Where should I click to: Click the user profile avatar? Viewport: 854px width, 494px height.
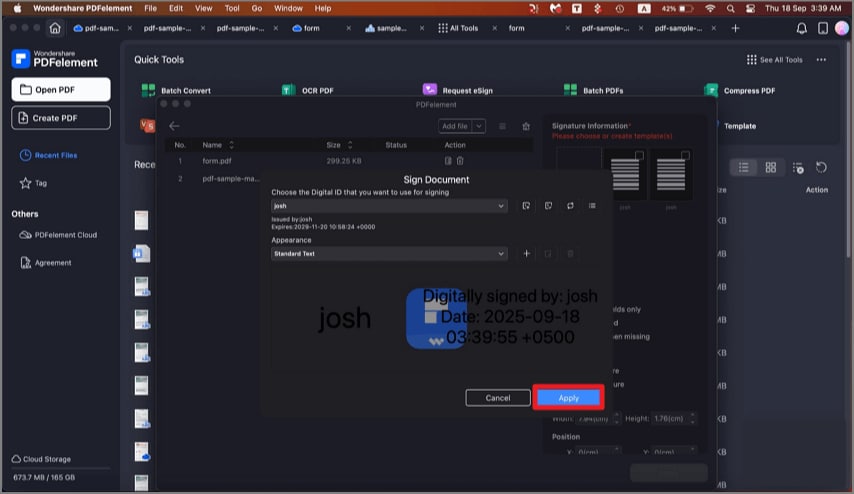841,28
